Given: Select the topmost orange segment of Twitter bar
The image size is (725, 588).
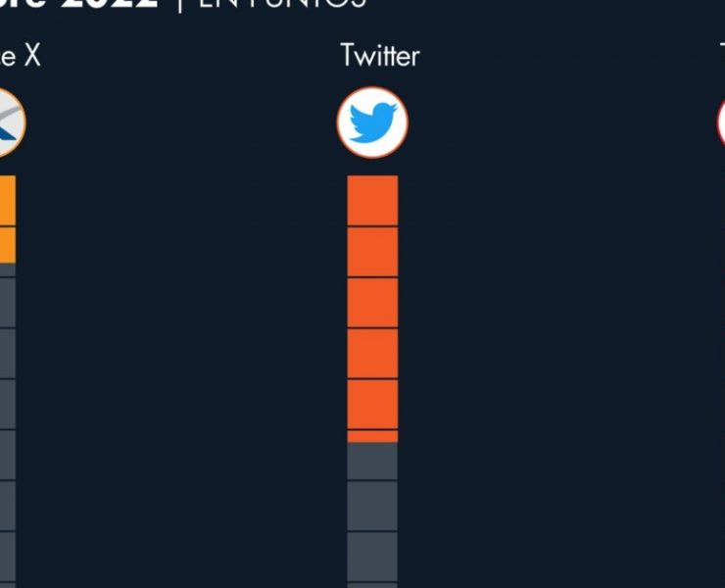Looking at the screenshot, I should (x=372, y=201).
